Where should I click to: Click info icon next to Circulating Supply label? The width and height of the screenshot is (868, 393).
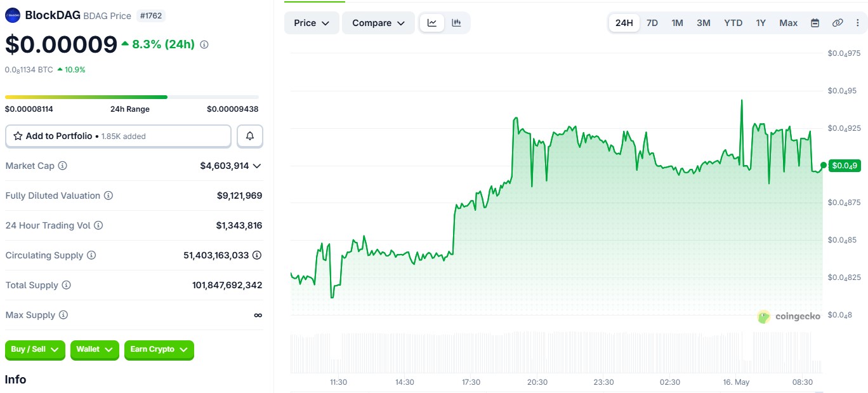click(x=91, y=255)
